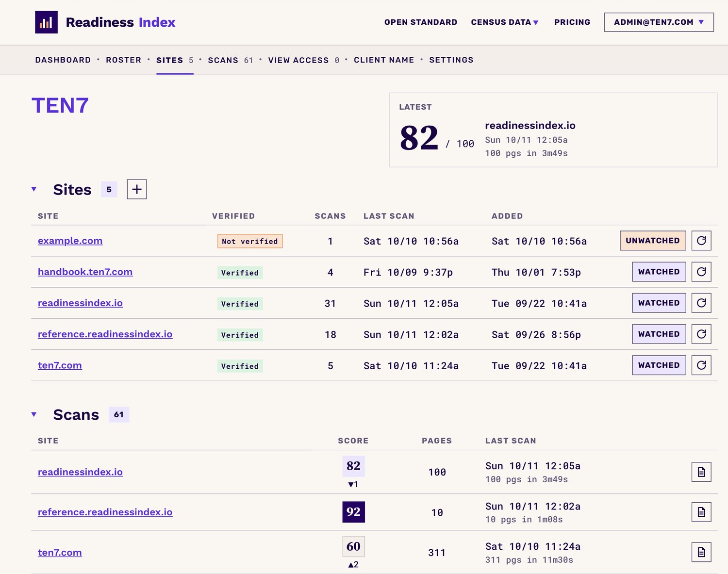Open reference.readinessindex.io link in Sites table
Screen dimensions: 728x574
(x=105, y=334)
